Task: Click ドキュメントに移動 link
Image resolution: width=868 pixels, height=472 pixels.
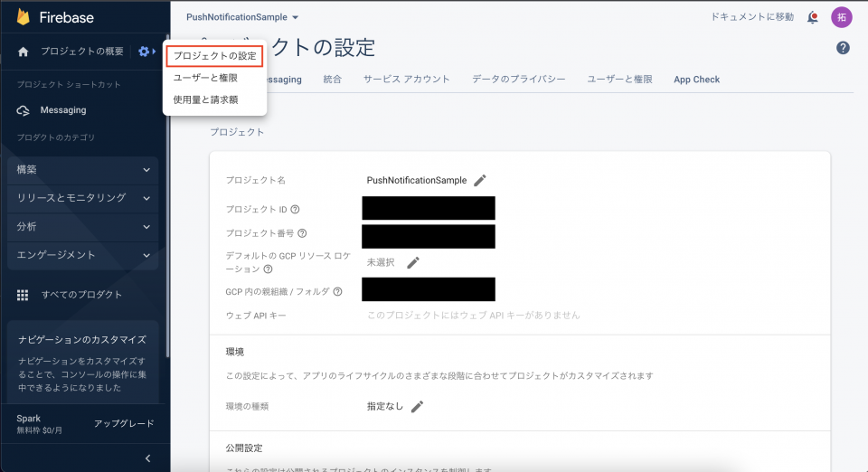Action: [751, 17]
